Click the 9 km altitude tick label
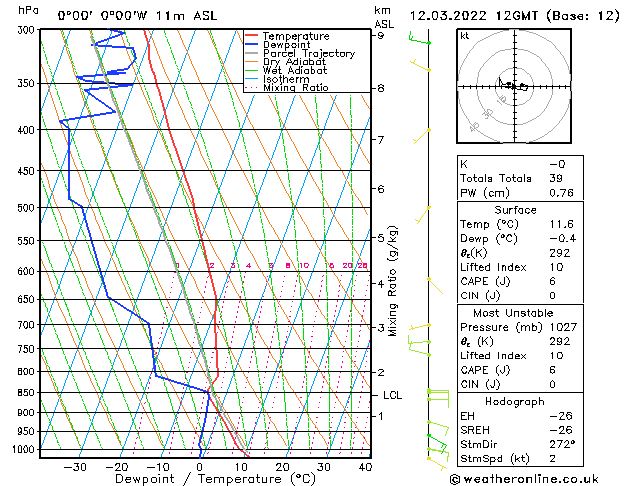 pos(380,35)
